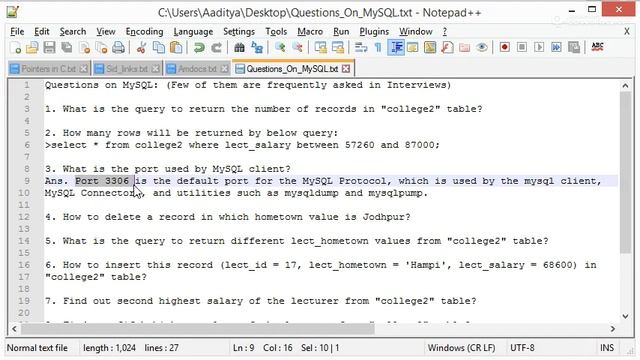Switch to the Sid_links tab
Screen dimensions: 640x360
click(127, 69)
